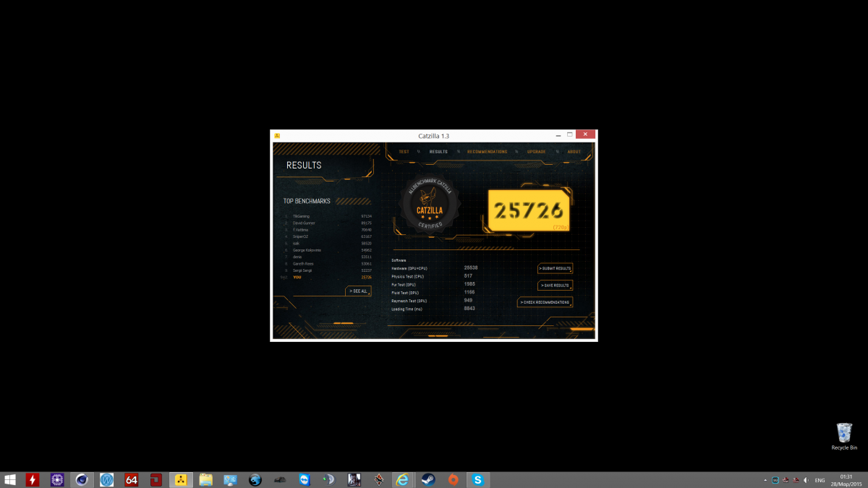Image resolution: width=868 pixels, height=488 pixels.
Task: Open the blue globe browser taskbar icon
Action: (x=255, y=479)
